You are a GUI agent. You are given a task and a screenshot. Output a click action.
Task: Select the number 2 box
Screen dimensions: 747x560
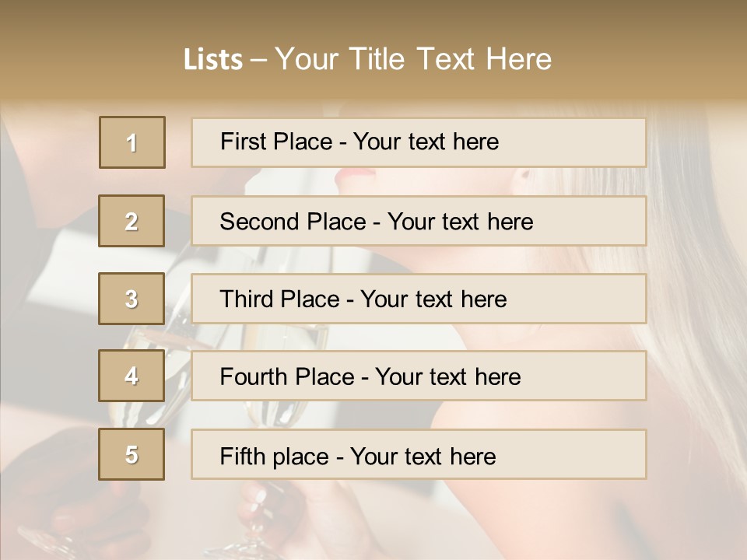click(132, 222)
